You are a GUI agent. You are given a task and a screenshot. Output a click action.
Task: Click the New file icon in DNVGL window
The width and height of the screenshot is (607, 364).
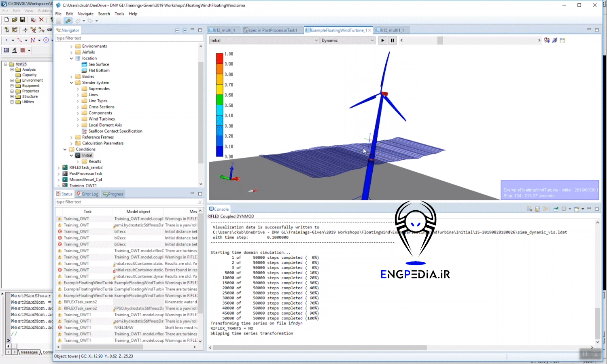6,19
